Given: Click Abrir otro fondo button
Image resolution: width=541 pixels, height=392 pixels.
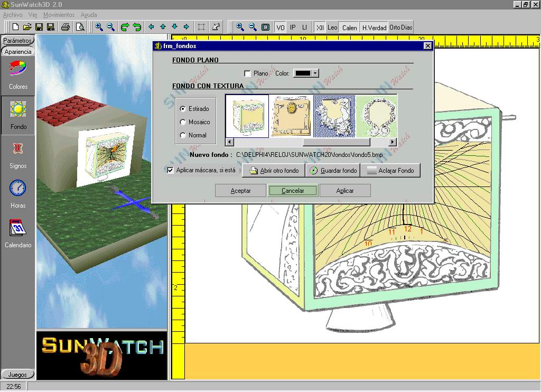Looking at the screenshot, I should pyautogui.click(x=274, y=171).
